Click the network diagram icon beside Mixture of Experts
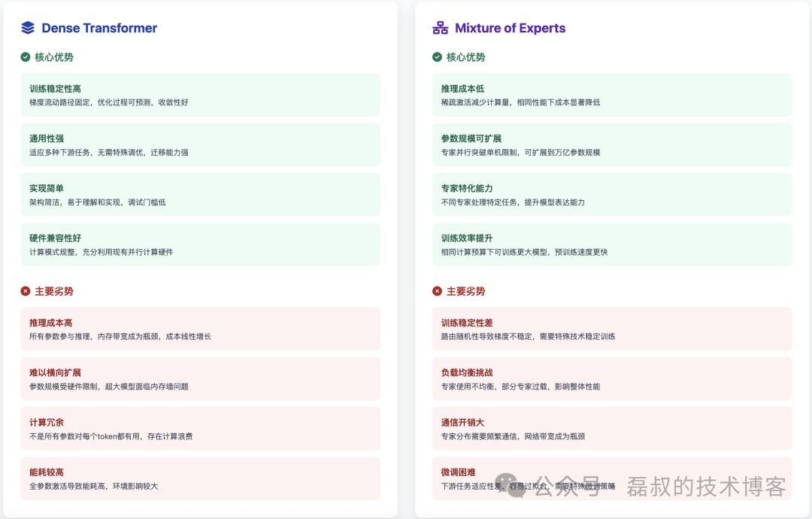The width and height of the screenshot is (812, 519). tap(440, 28)
